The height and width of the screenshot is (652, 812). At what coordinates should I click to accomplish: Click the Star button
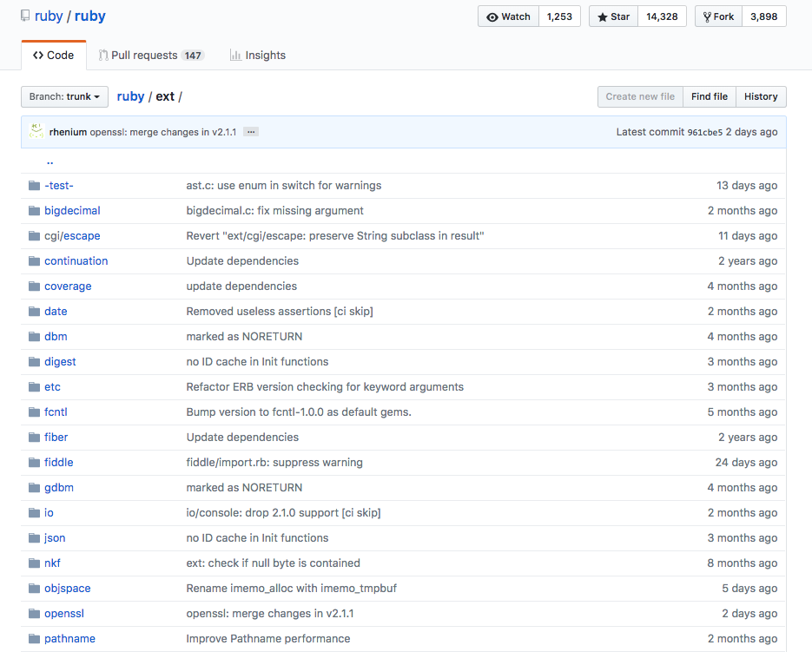(x=614, y=16)
